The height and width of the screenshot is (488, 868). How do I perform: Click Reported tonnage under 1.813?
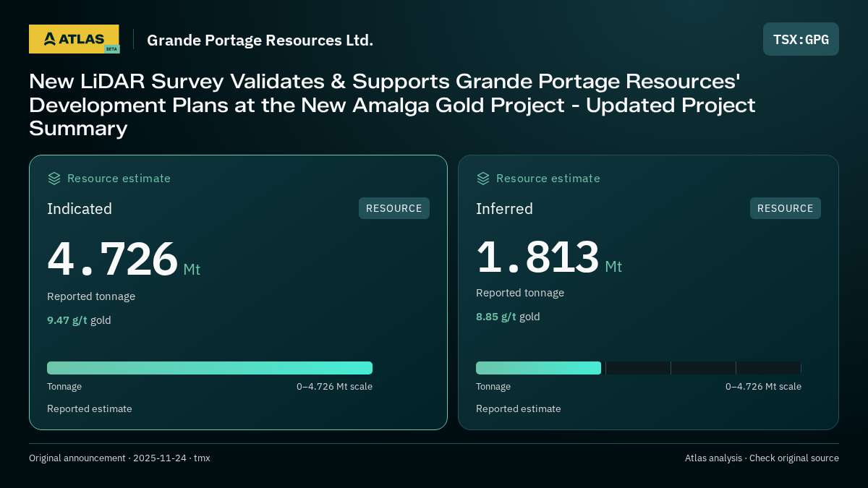pyautogui.click(x=520, y=293)
